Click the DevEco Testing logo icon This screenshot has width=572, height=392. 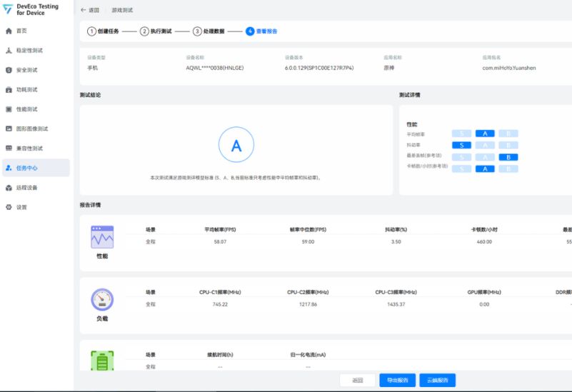(x=8, y=9)
